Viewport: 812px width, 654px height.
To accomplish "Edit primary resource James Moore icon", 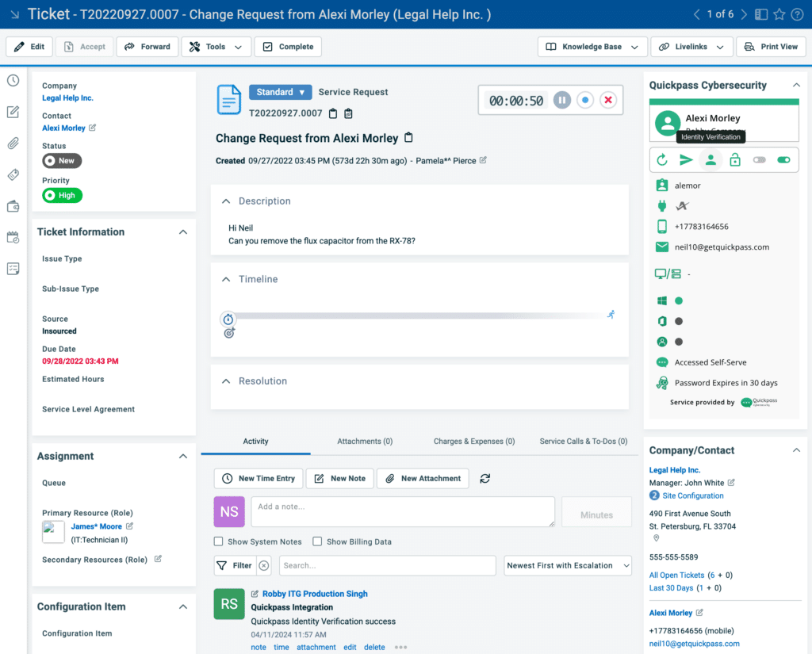I will 129,526.
